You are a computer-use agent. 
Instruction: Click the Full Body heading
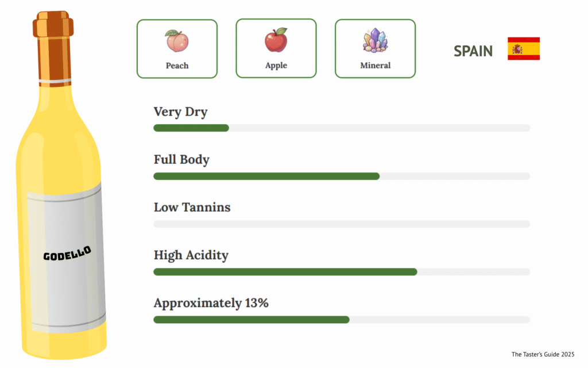pos(181,159)
